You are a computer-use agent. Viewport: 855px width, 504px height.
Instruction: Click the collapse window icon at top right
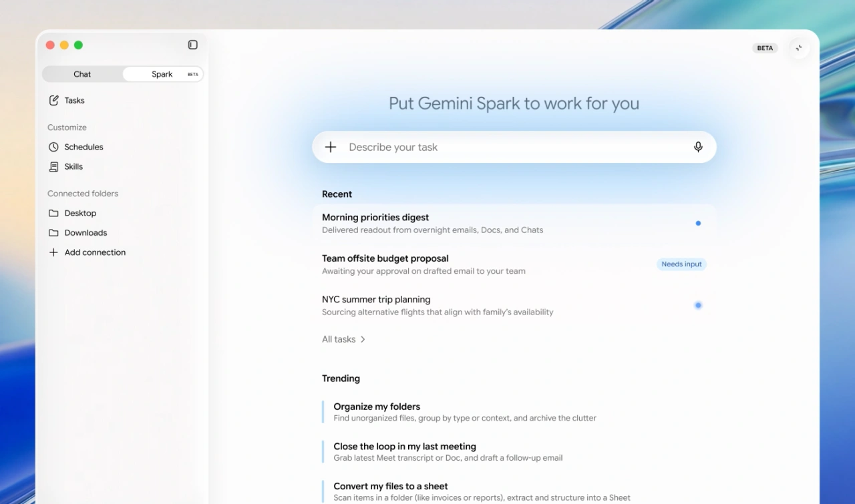coord(799,48)
